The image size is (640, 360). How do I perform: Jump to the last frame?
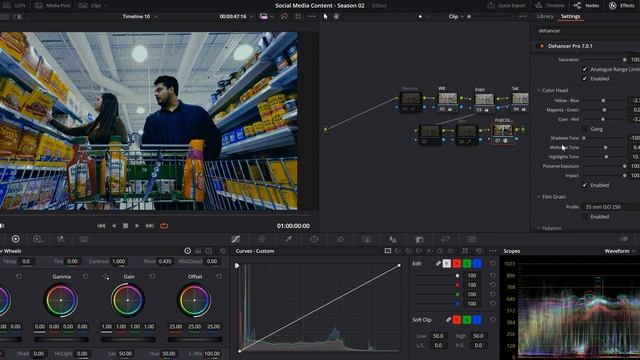150,226
